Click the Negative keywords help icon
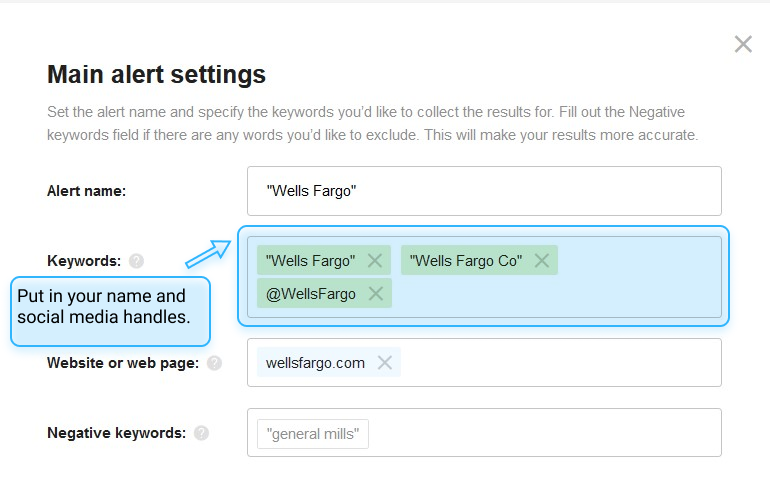 [201, 433]
